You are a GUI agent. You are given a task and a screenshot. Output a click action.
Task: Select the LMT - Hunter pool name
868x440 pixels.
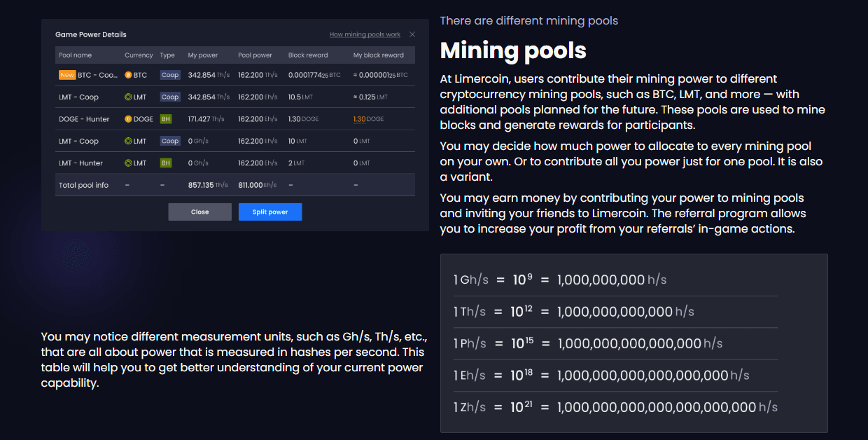[80, 163]
